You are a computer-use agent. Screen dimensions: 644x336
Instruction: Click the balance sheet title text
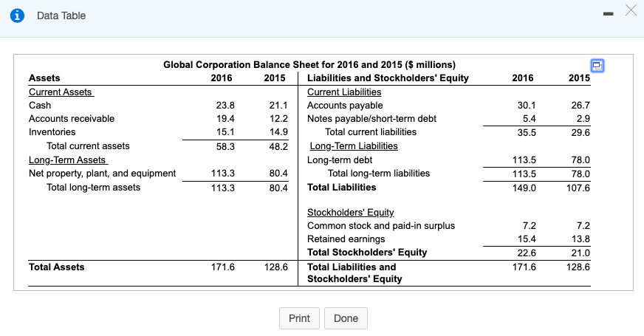click(x=309, y=64)
